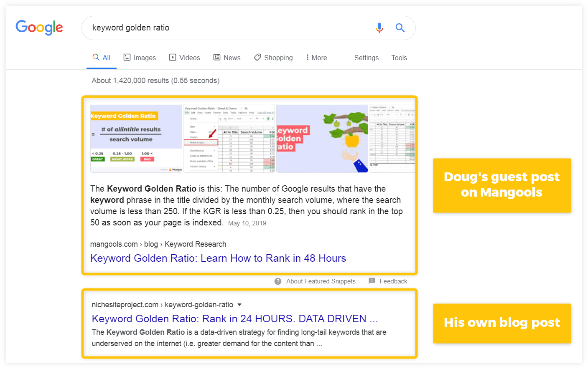Open the partially visible KGR sheet thumbnail
This screenshot has width=588, height=369.
coord(392,139)
